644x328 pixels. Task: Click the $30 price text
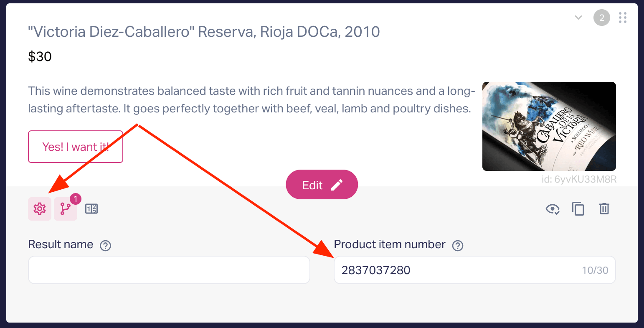pos(40,56)
